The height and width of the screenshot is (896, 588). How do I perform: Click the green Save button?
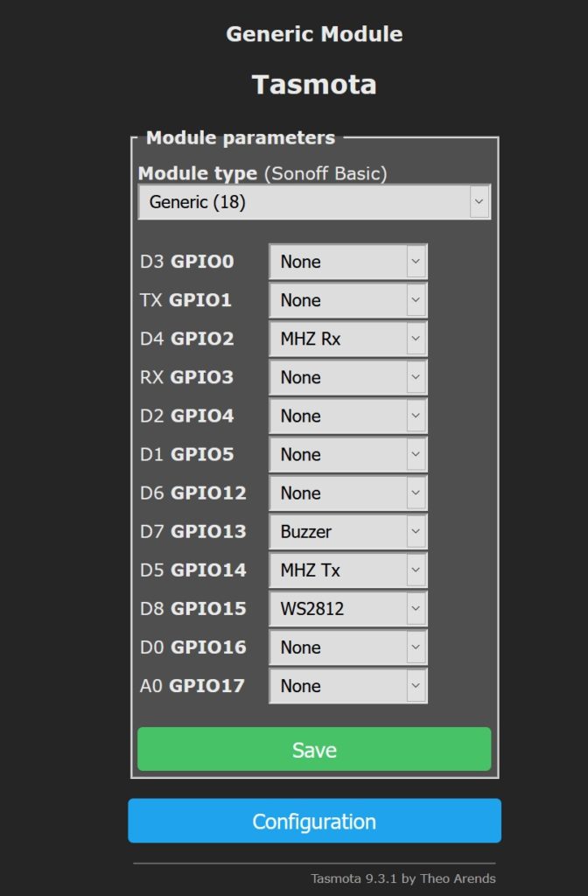314,750
